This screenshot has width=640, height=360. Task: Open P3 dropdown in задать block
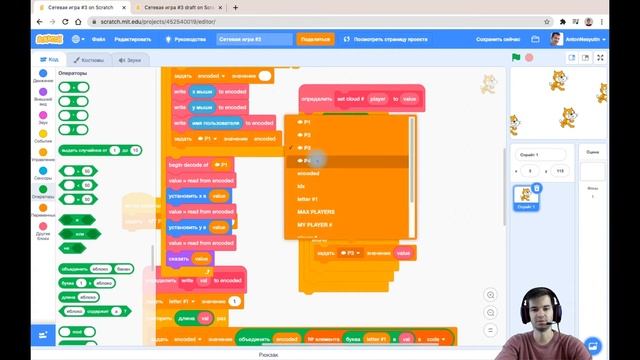[x=351, y=253]
